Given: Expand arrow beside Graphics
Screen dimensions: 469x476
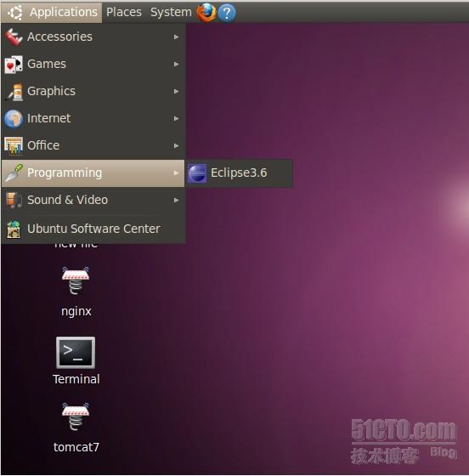Looking at the screenshot, I should [x=176, y=92].
